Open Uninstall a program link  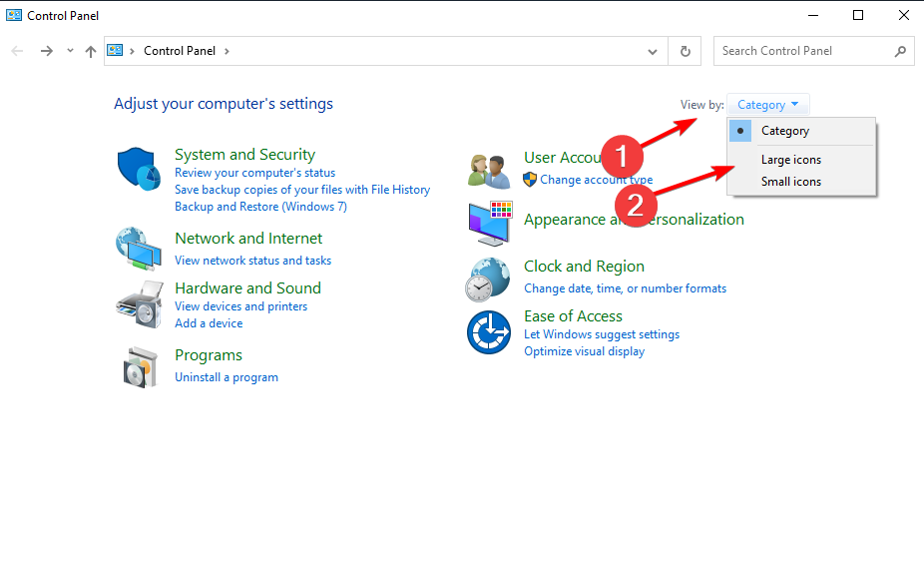(x=227, y=377)
